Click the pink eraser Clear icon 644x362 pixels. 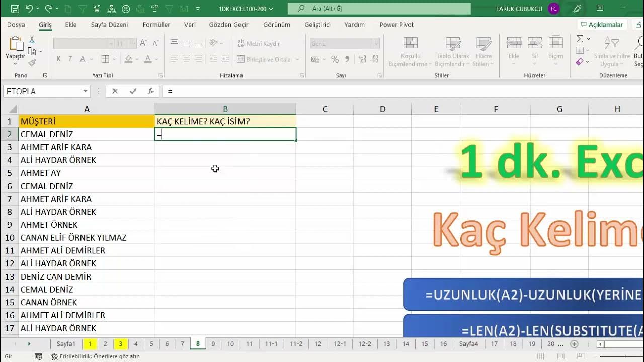click(580, 62)
